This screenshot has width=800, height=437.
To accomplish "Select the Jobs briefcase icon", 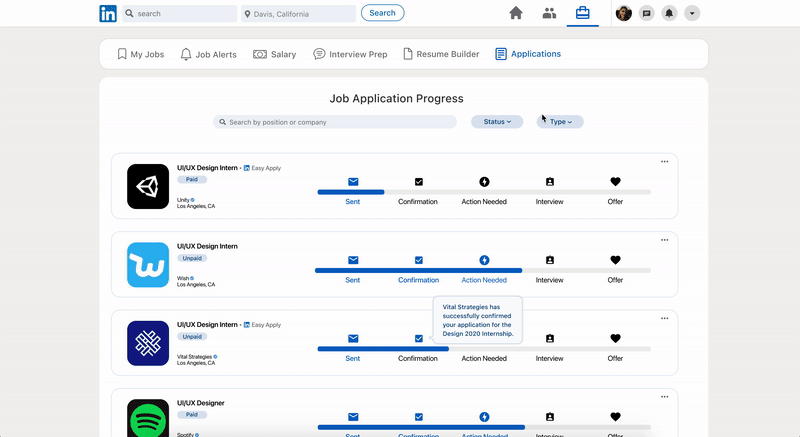I will click(583, 13).
